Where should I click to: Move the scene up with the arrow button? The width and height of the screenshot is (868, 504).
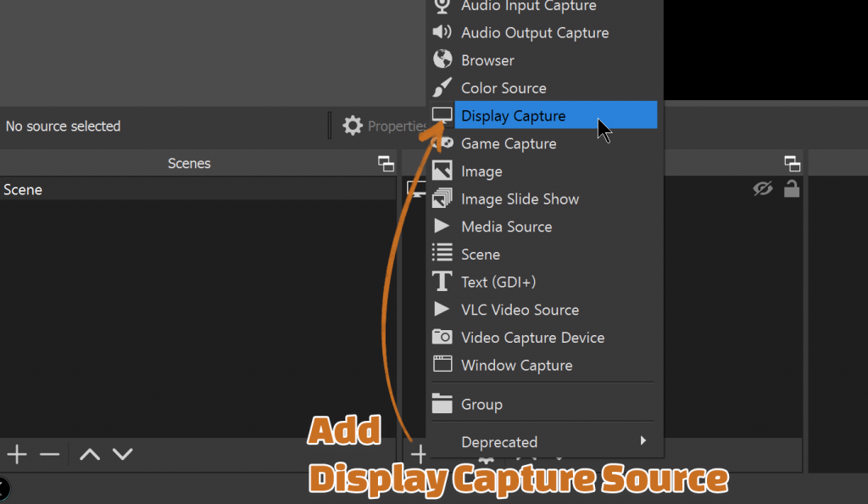coord(89,454)
